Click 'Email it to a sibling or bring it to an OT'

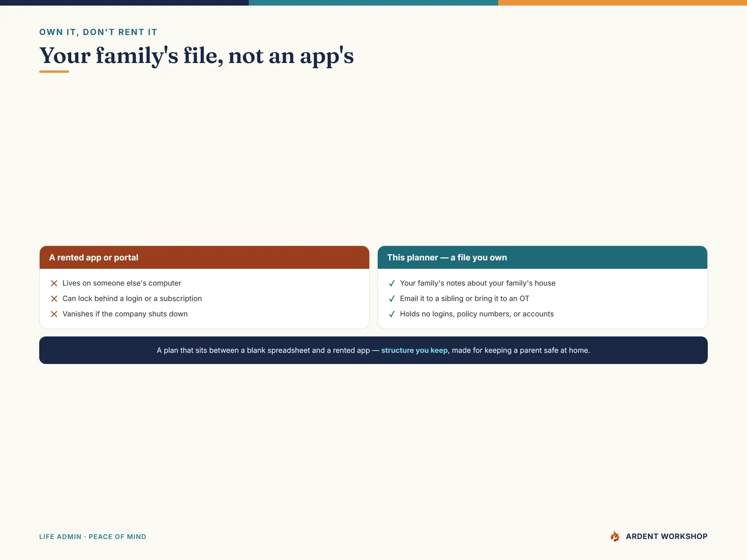(465, 299)
